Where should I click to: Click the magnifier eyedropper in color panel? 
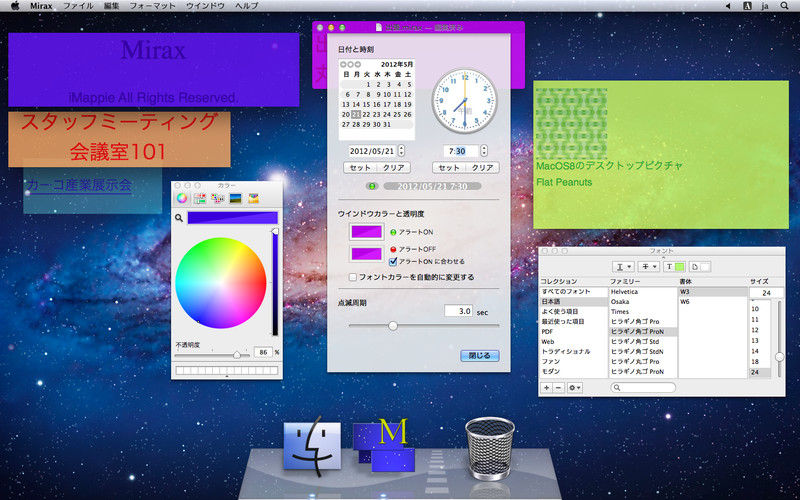click(181, 217)
